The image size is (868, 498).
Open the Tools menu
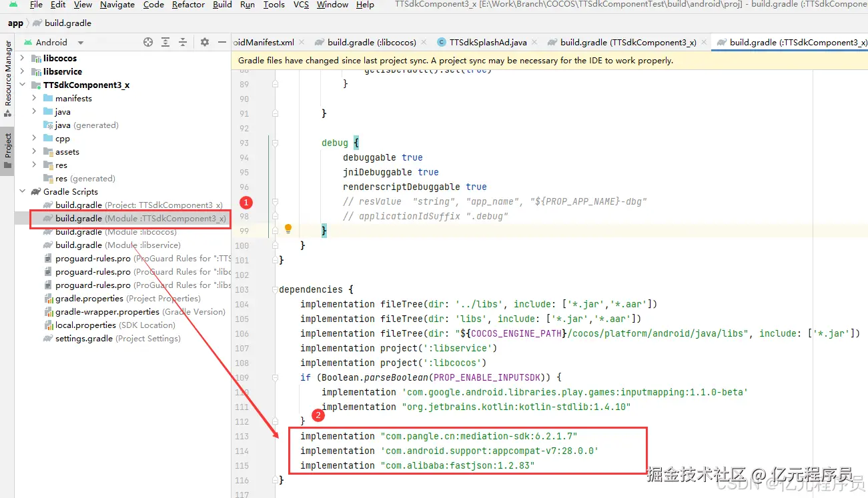click(274, 5)
